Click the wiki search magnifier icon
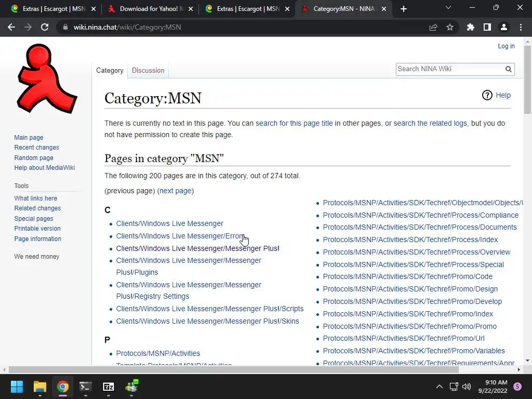Screen dimensions: 532x399 508,69
